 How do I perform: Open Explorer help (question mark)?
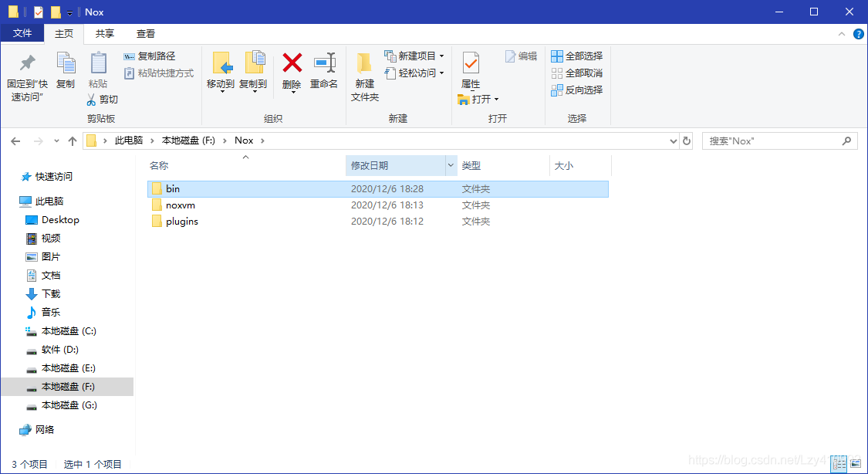859,34
